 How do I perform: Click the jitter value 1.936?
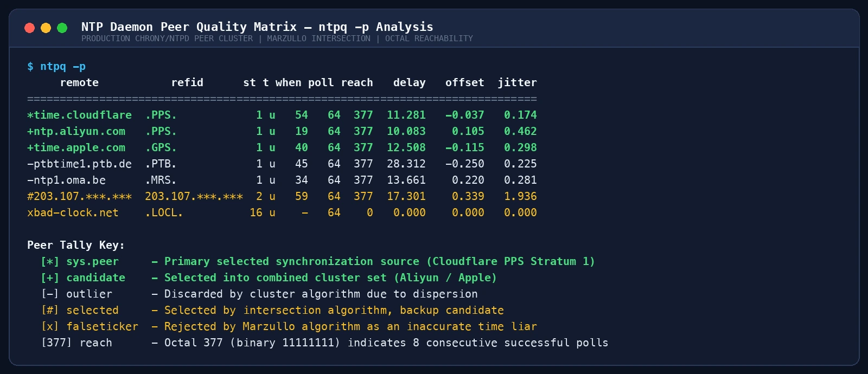[x=520, y=196]
